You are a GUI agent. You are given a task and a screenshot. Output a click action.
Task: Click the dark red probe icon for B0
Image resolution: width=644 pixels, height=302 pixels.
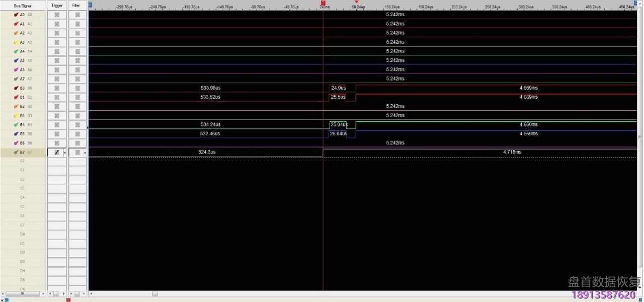point(17,88)
